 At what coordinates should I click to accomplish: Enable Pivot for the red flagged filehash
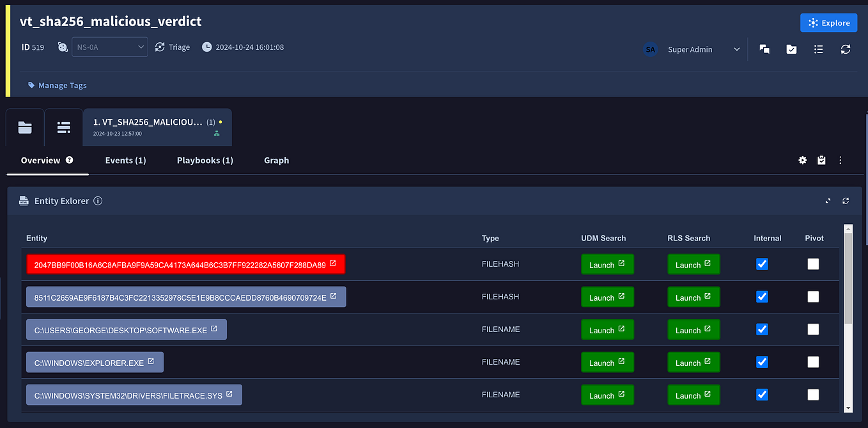pyautogui.click(x=813, y=264)
